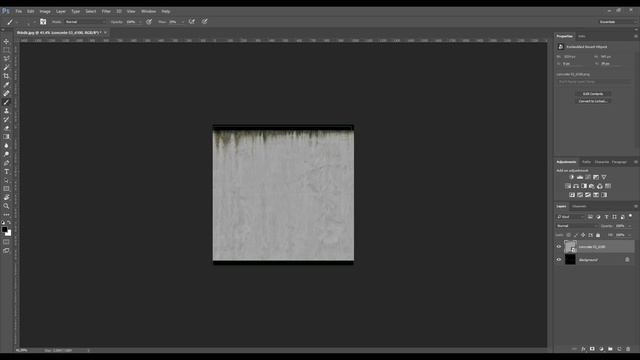The width and height of the screenshot is (640, 360).
Task: Select the Dodge tool
Action: pyautogui.click(x=6, y=154)
